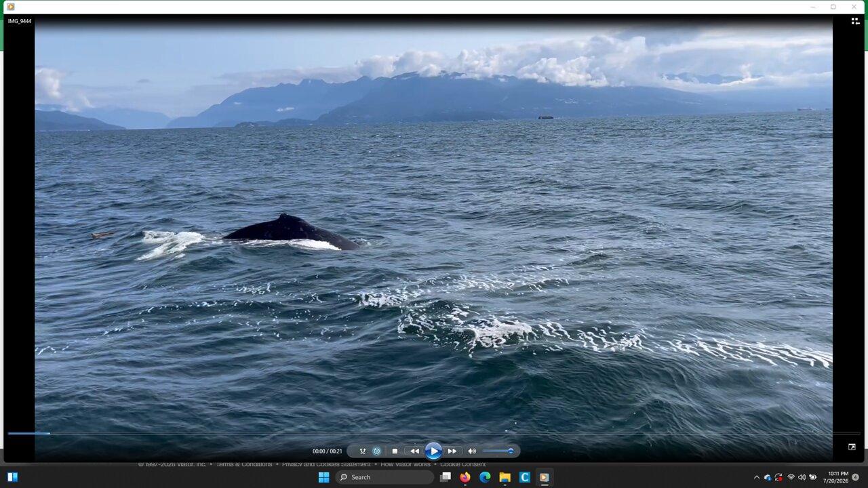Open Microsoft Edge from the taskbar

pos(485,477)
